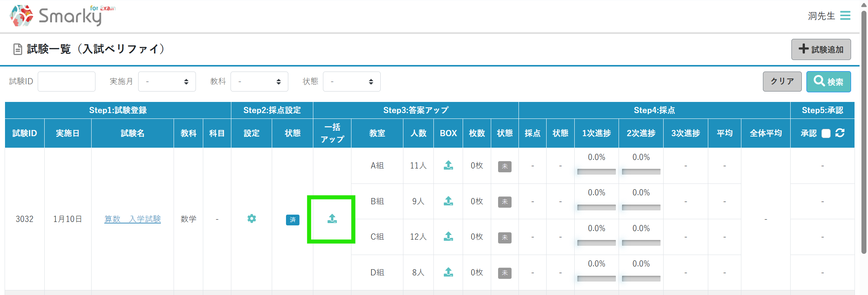The width and height of the screenshot is (868, 295).
Task: Expand the 教科 dropdown
Action: (259, 82)
